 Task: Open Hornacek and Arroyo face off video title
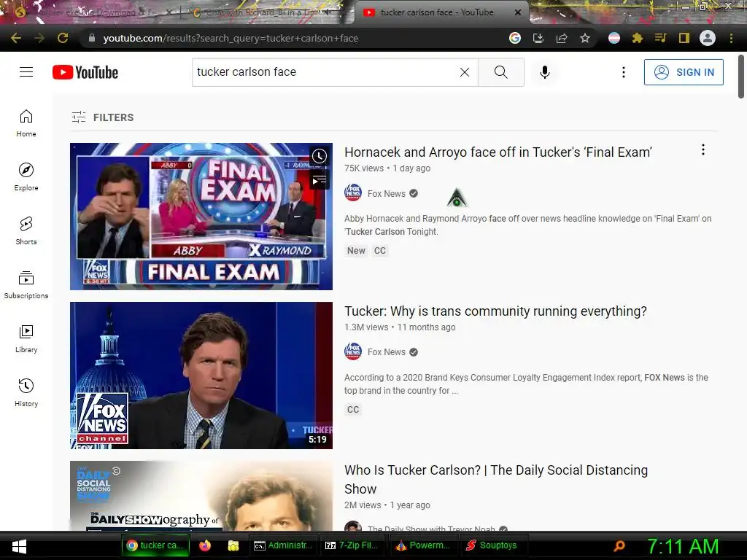498,152
